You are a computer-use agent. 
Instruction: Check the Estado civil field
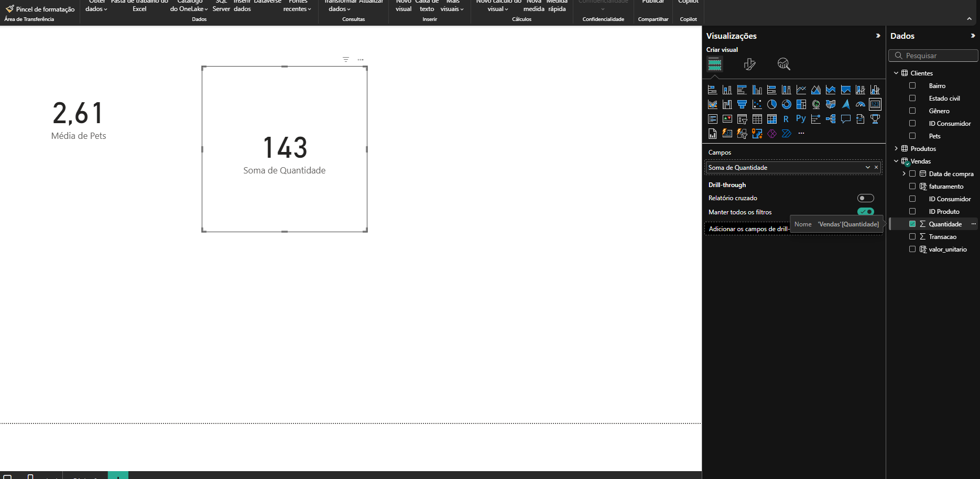(912, 98)
